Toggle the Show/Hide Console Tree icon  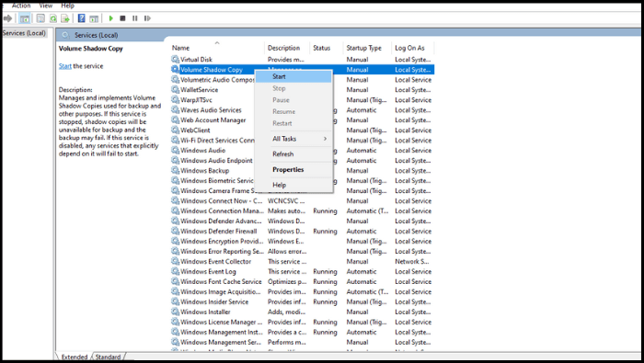pyautogui.click(x=25, y=18)
